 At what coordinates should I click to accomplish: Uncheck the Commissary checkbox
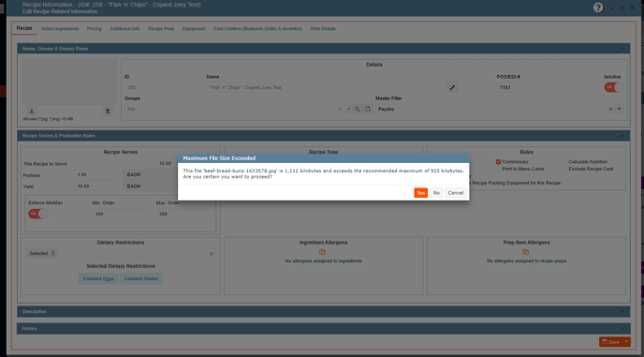498,162
